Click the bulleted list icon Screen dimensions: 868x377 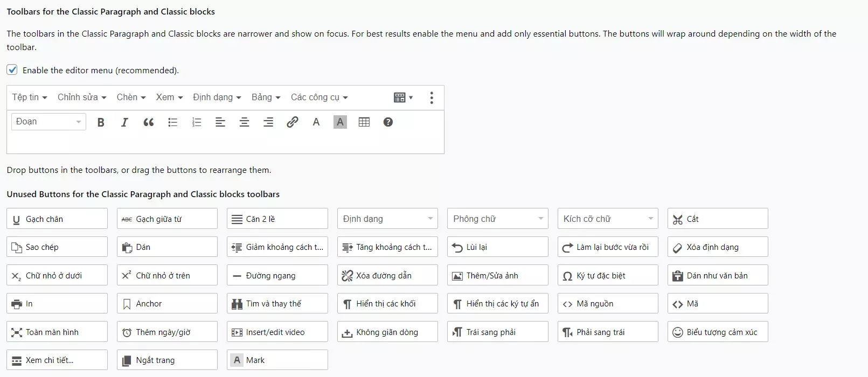(172, 122)
